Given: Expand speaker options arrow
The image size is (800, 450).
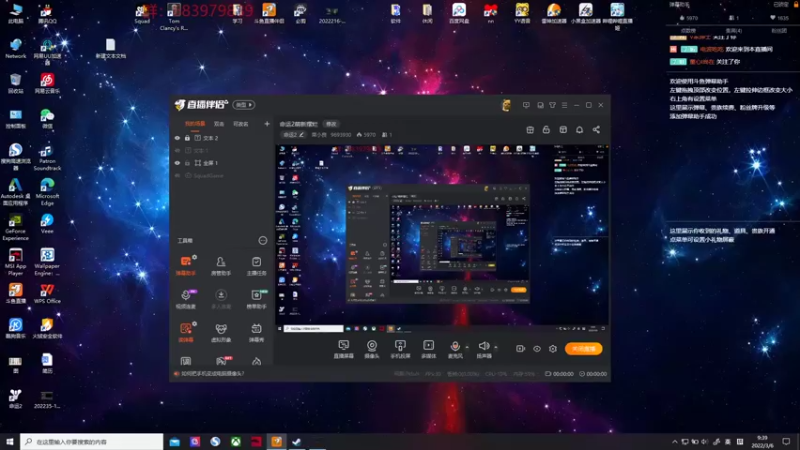Looking at the screenshot, I should [x=496, y=347].
